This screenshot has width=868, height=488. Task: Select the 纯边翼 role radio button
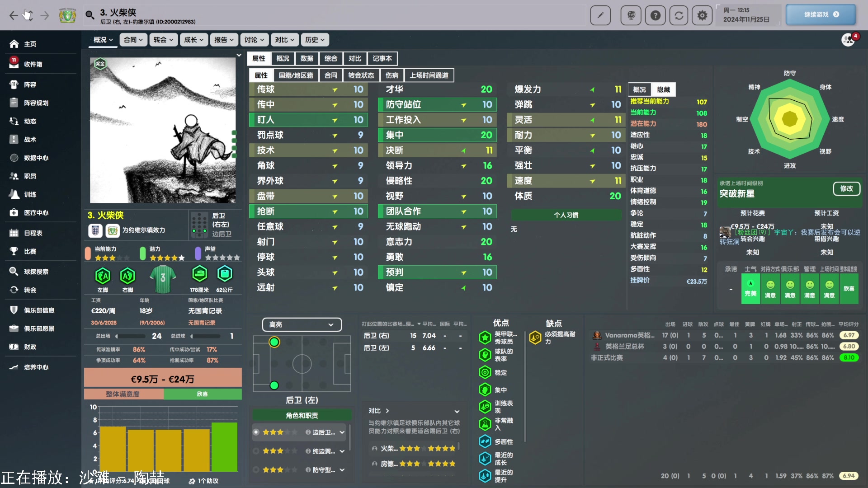pyautogui.click(x=256, y=451)
